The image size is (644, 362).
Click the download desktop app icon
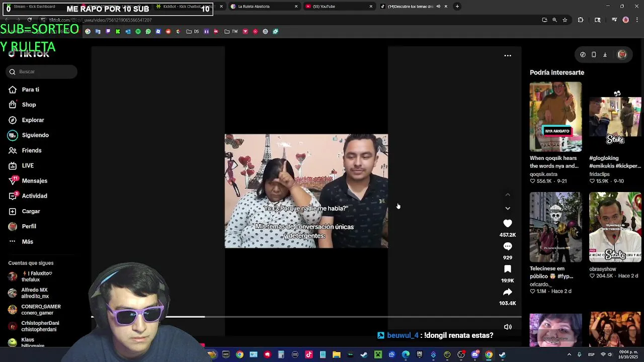click(x=605, y=55)
